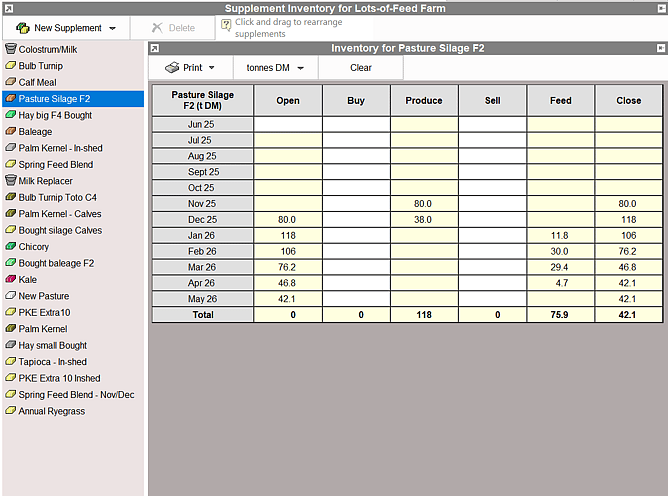
Task: Click the Close value 76.2 for Feb 26
Action: tap(629, 251)
